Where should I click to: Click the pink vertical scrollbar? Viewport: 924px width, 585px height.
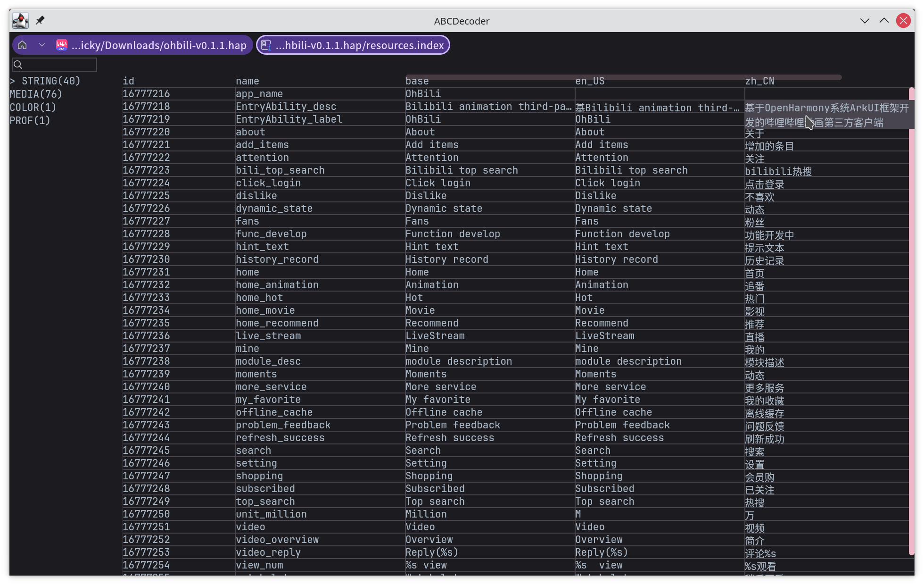[x=911, y=321]
